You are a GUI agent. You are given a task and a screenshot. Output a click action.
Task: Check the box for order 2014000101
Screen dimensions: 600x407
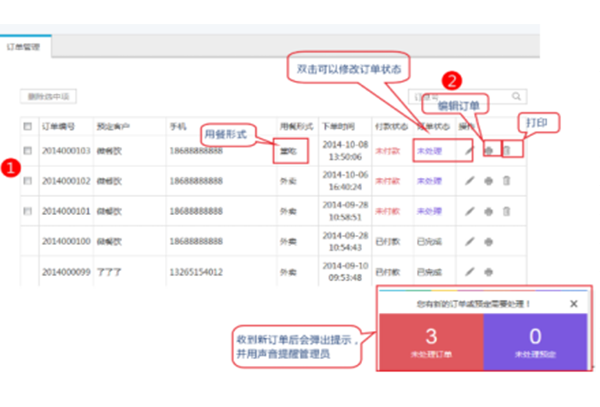pyautogui.click(x=28, y=211)
